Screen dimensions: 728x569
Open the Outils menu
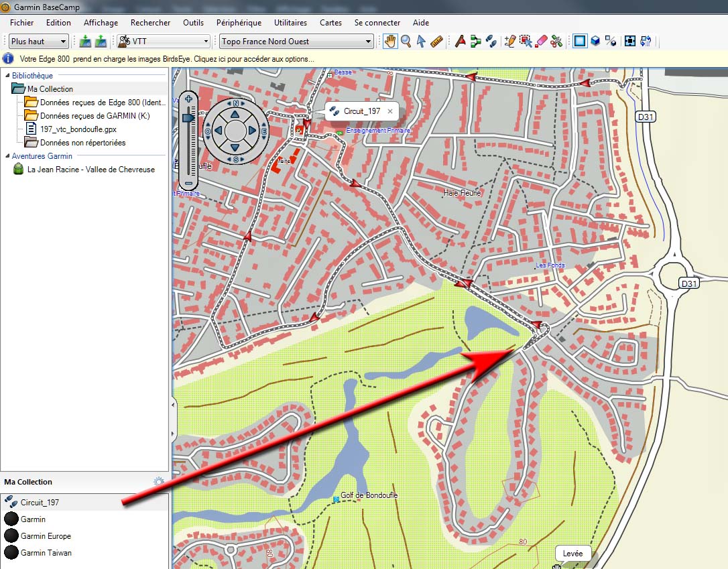click(193, 22)
